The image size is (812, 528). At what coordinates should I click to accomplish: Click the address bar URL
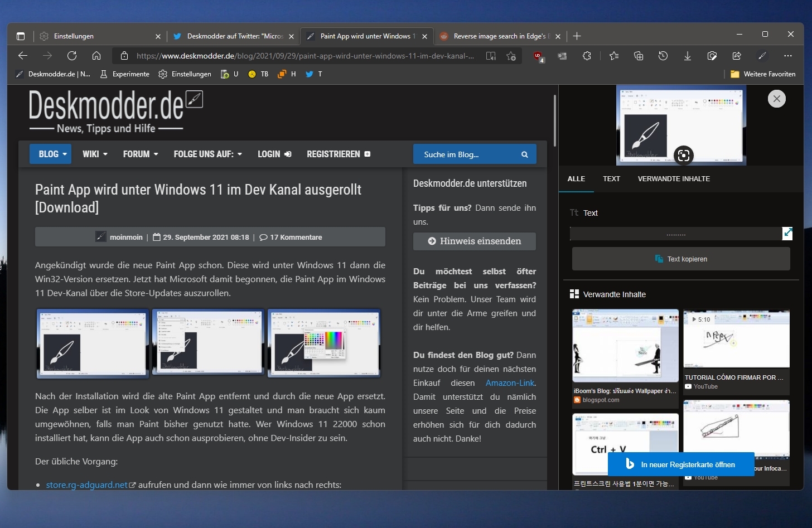pyautogui.click(x=305, y=56)
